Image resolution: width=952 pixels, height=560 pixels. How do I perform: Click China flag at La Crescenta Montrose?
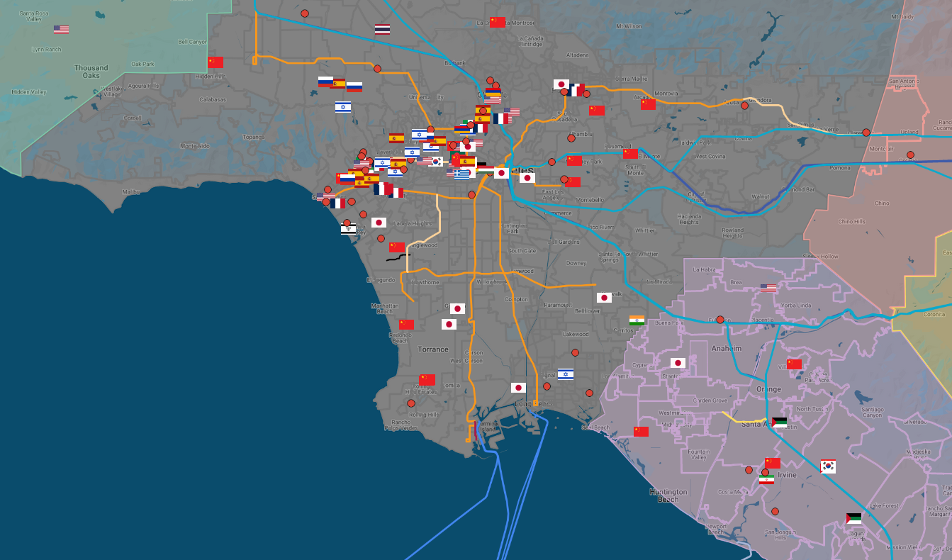pyautogui.click(x=498, y=22)
